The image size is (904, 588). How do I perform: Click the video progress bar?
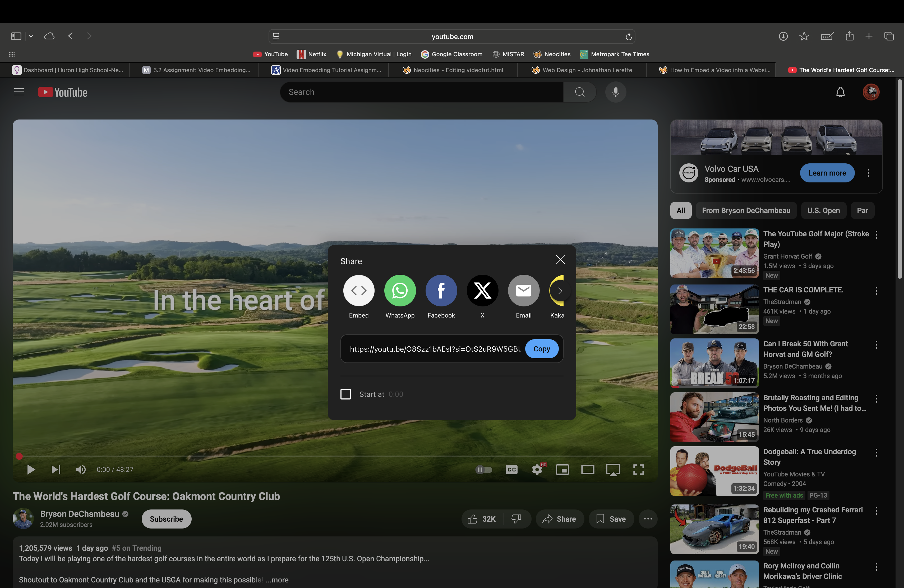point(335,456)
